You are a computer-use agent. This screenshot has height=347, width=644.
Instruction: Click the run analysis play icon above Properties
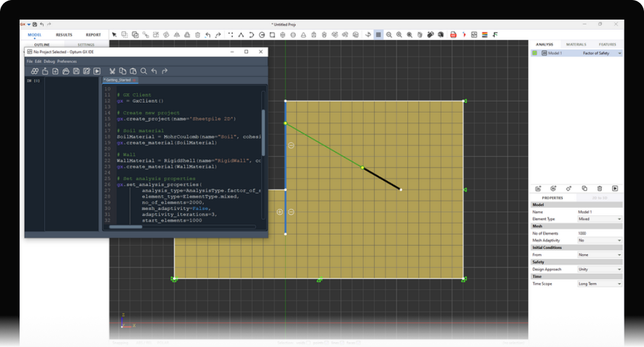coord(615,188)
